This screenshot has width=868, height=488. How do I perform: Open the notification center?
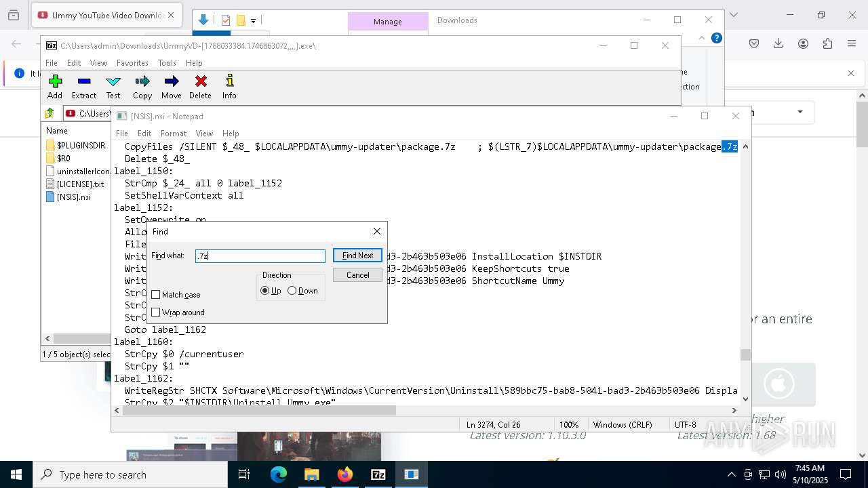click(846, 474)
